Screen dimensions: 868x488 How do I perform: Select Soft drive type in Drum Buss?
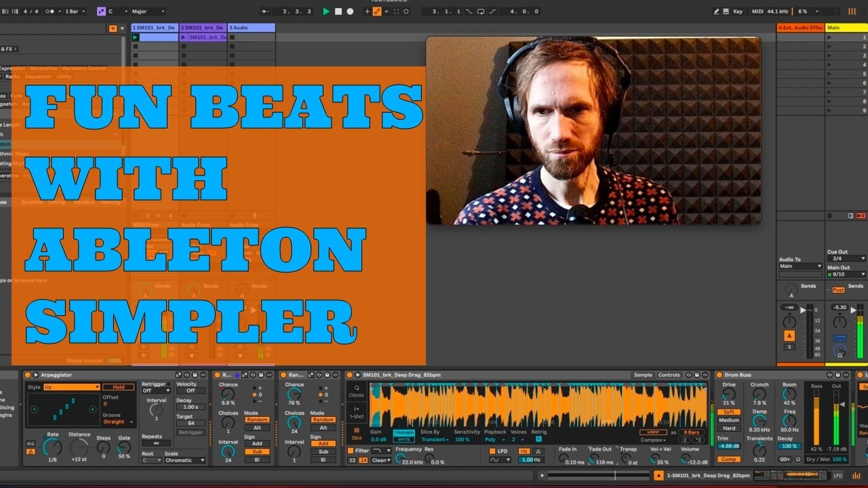point(728,412)
